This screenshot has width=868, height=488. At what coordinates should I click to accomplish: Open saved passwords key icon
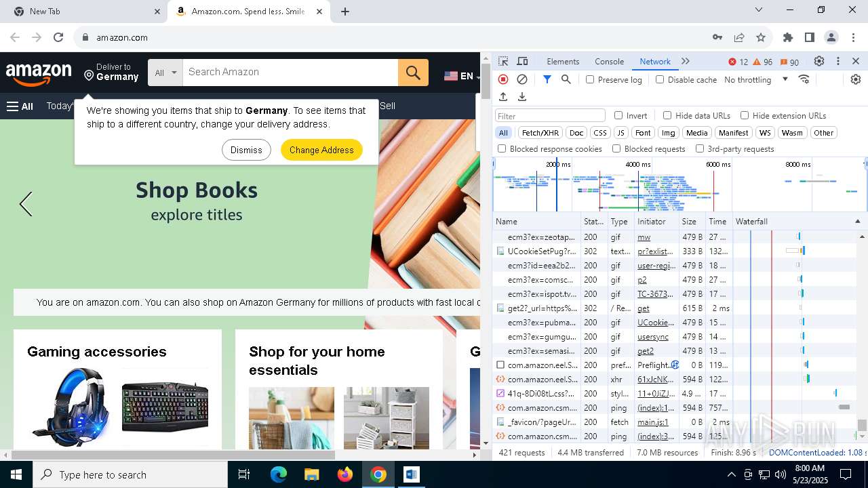(x=717, y=37)
